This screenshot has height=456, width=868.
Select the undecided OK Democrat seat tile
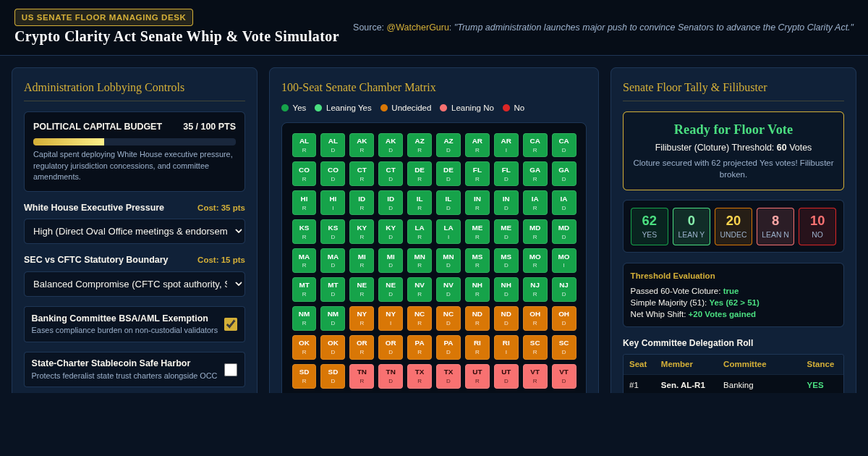(x=333, y=347)
